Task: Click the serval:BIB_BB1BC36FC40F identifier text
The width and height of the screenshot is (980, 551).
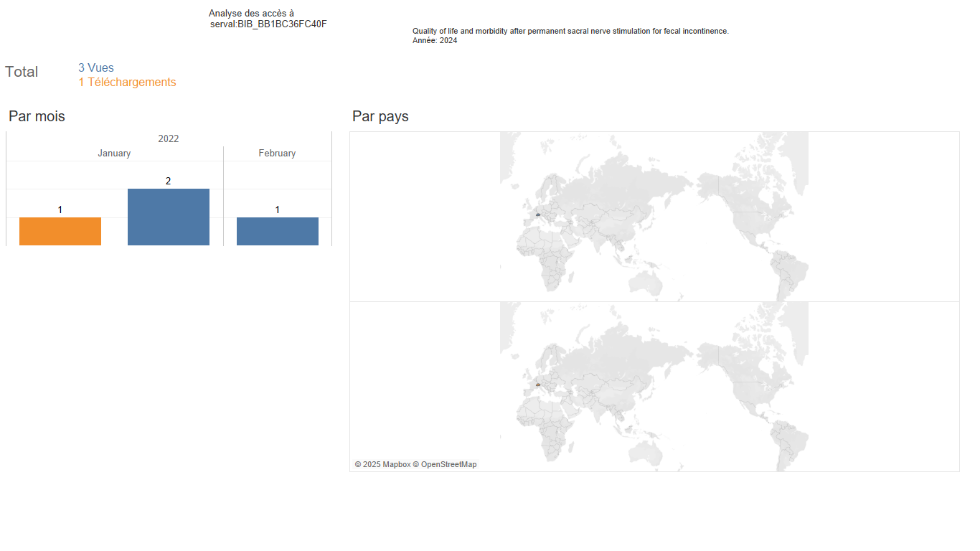Action: coord(268,24)
